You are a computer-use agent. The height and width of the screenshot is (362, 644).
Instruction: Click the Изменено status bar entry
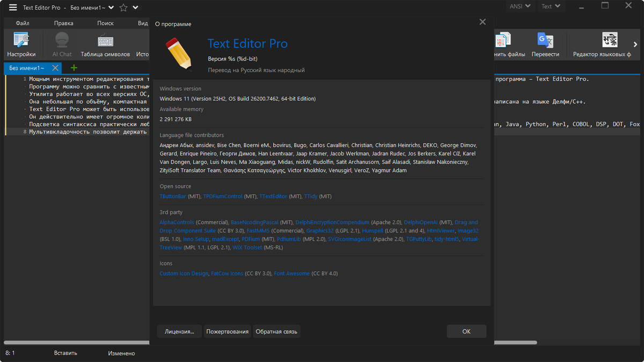121,353
